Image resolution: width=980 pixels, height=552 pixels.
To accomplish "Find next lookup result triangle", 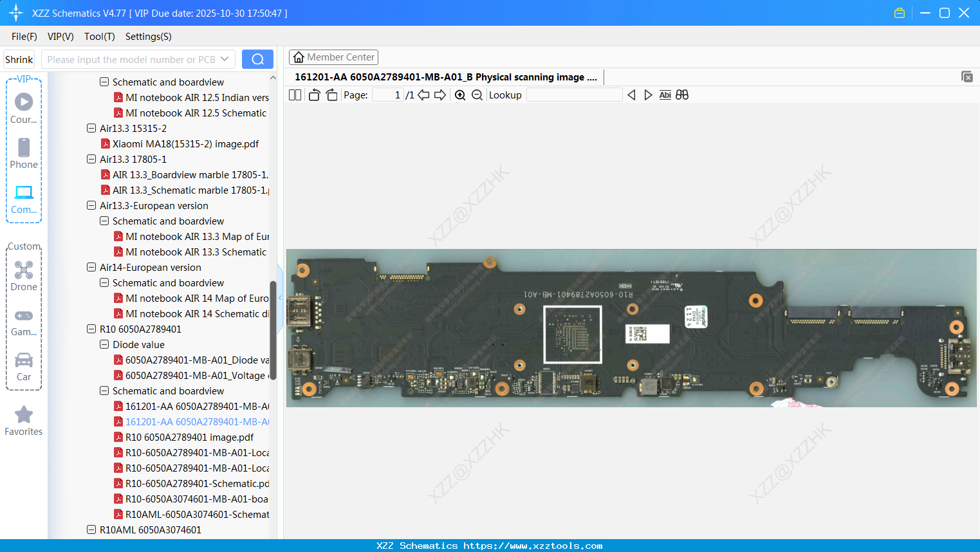I will click(x=648, y=95).
